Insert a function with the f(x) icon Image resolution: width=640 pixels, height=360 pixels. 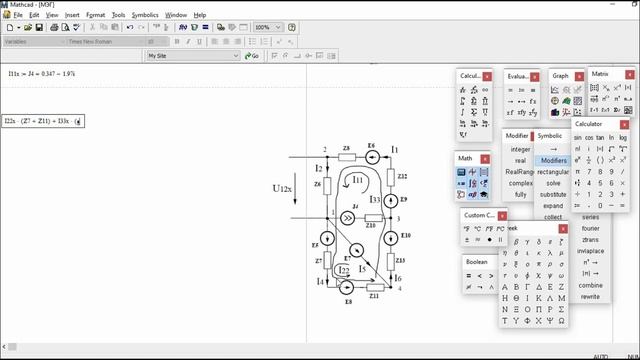point(183,27)
